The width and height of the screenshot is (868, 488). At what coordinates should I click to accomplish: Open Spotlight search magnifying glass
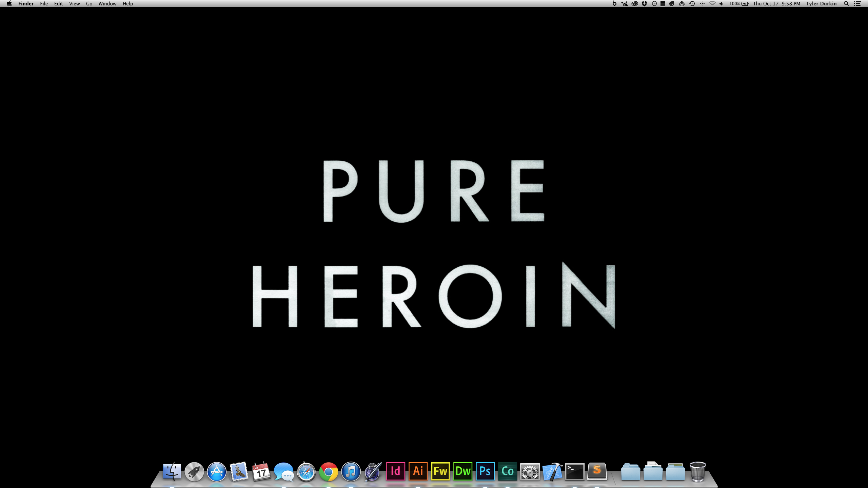click(846, 4)
